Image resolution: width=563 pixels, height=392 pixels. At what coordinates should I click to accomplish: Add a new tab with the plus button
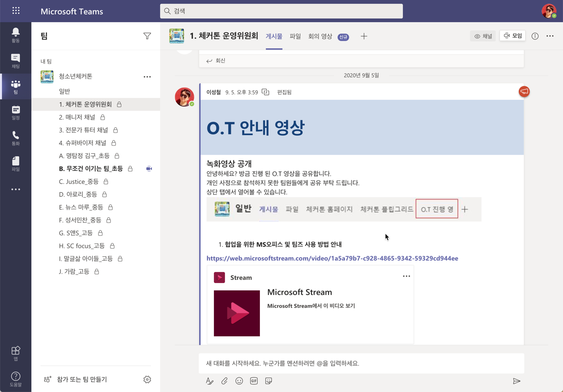point(364,36)
